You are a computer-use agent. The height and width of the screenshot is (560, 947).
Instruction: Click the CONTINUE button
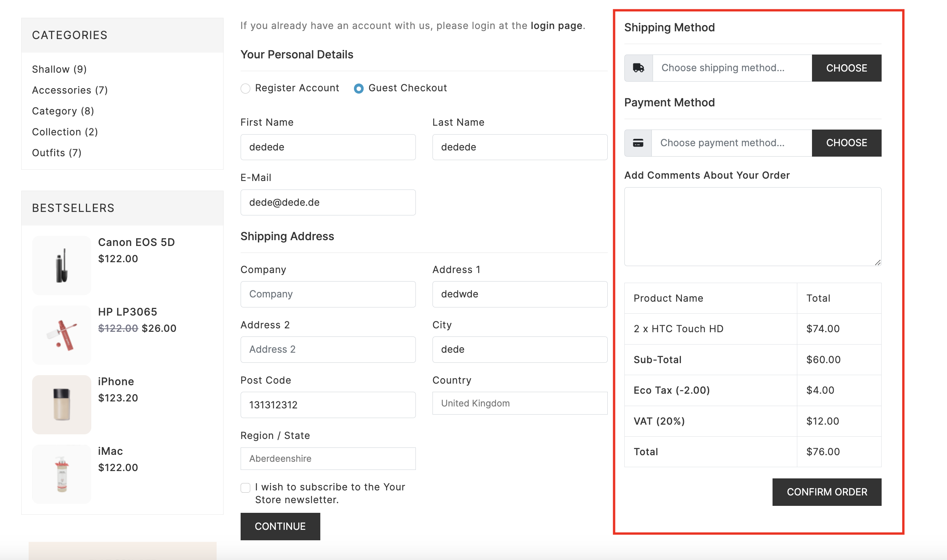(280, 526)
